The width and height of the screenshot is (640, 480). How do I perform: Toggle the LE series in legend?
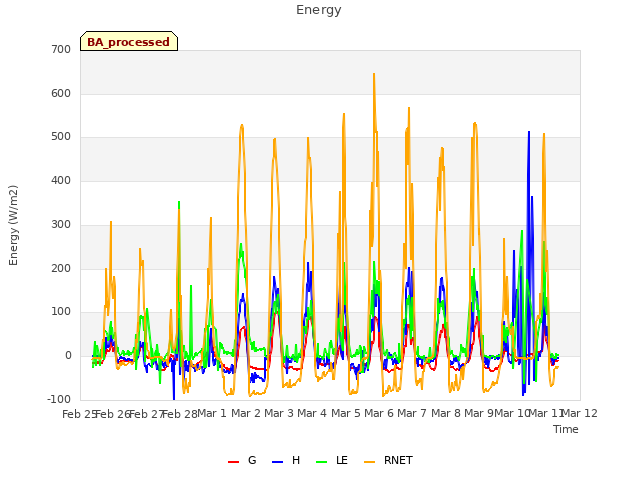[x=332, y=460]
